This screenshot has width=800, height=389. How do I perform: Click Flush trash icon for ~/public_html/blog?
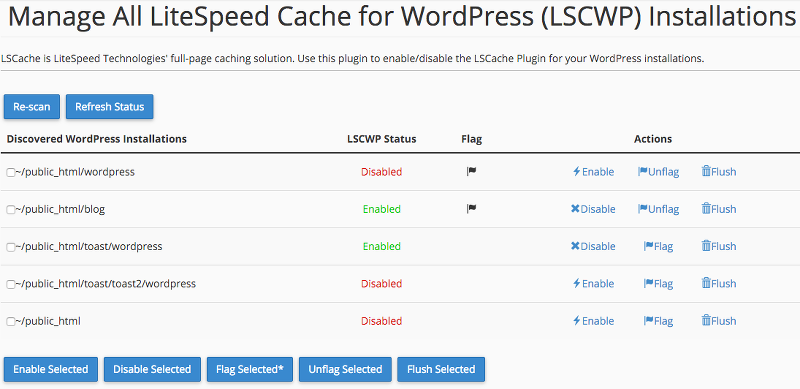(x=706, y=209)
